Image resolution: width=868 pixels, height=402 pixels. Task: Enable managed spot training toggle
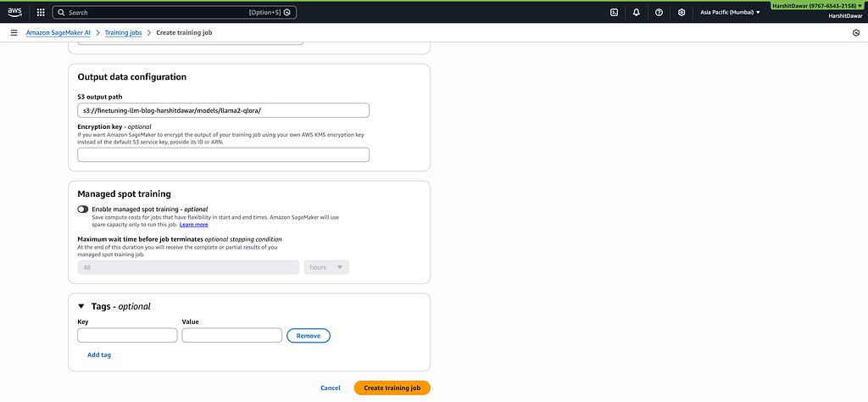(x=83, y=209)
